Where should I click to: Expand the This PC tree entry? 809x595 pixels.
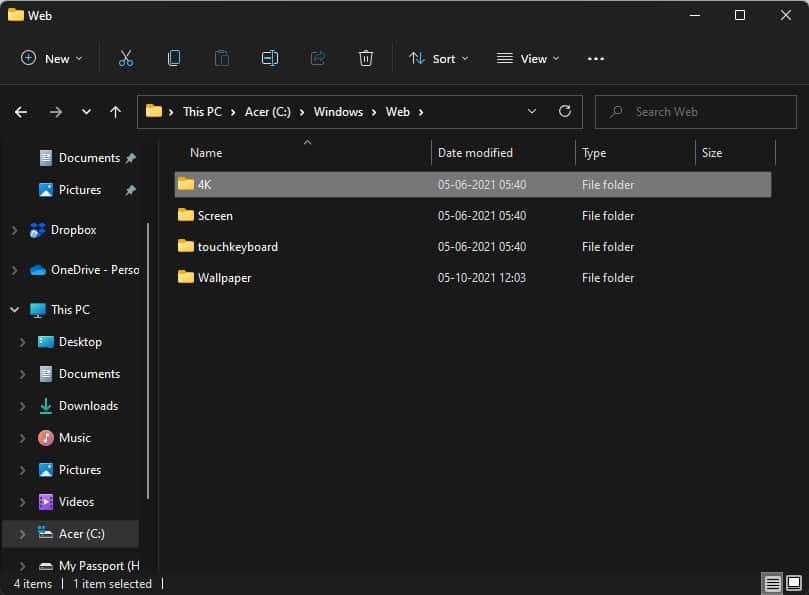tap(14, 309)
